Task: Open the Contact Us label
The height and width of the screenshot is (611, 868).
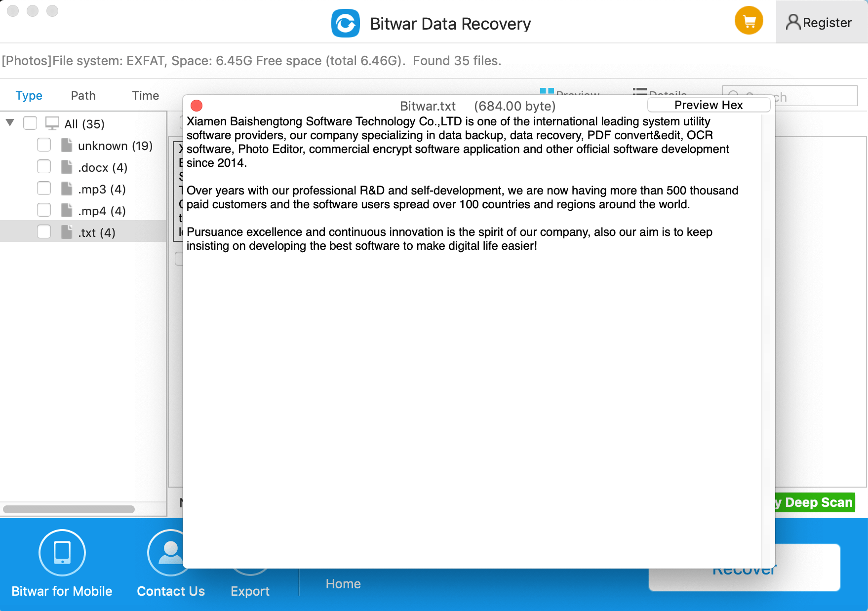Action: coord(171,591)
